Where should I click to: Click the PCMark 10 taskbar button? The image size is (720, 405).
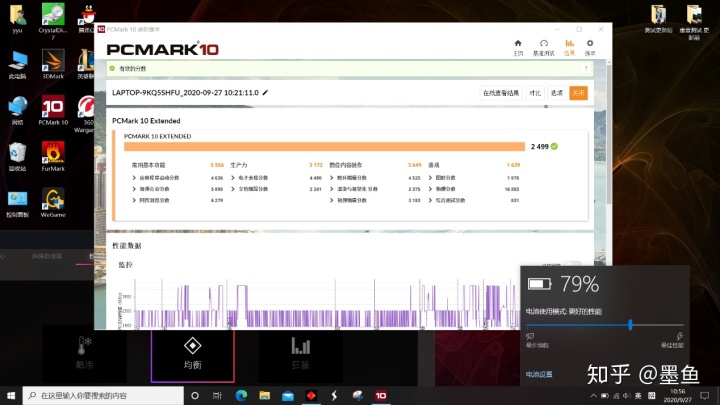pyautogui.click(x=381, y=395)
